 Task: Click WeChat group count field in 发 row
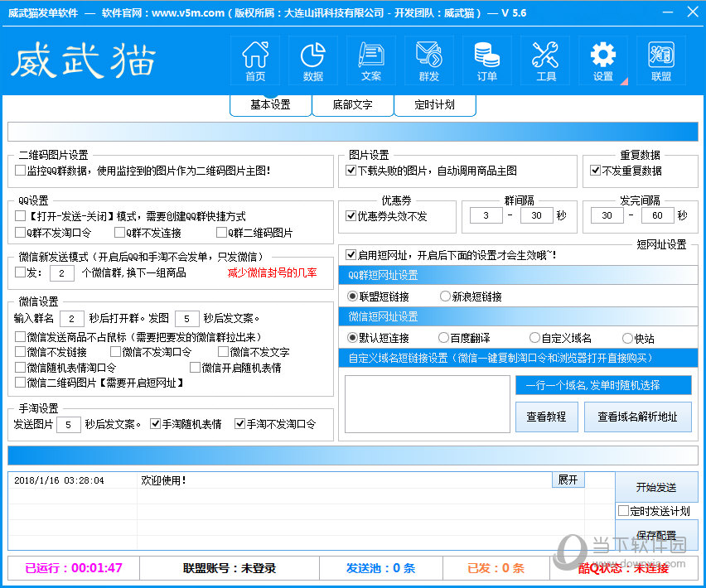coord(61,273)
